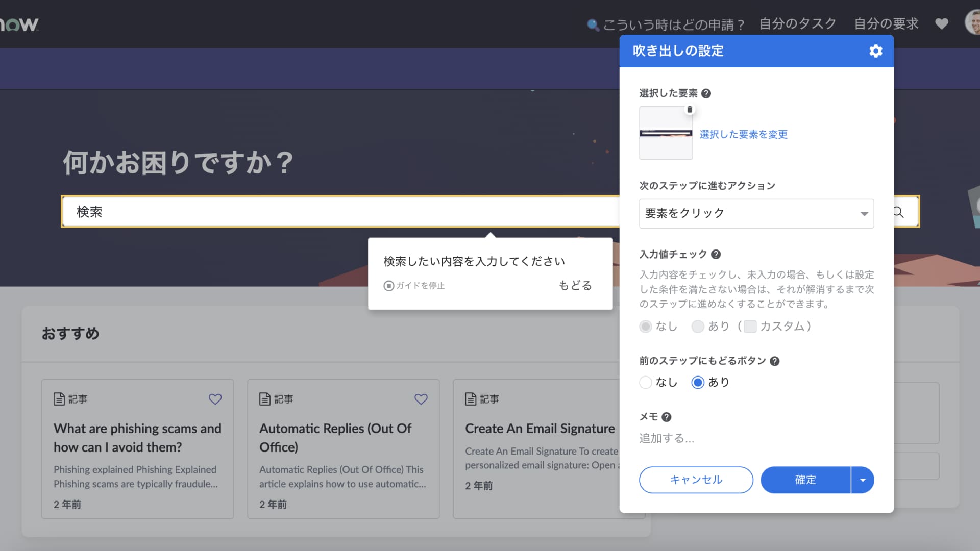The width and height of the screenshot is (980, 551).
Task: Click the trash icon on selected element thumbnail
Action: 690,110
